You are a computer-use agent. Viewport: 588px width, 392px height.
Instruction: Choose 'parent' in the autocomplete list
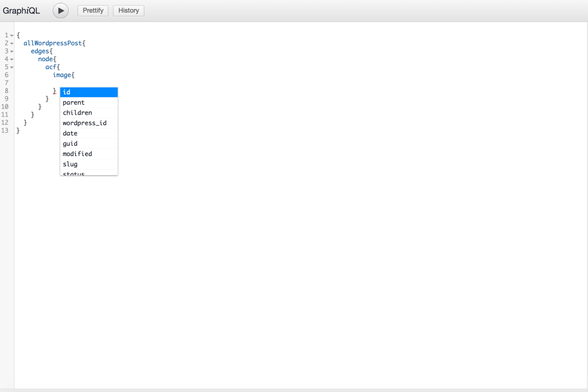pyautogui.click(x=89, y=103)
